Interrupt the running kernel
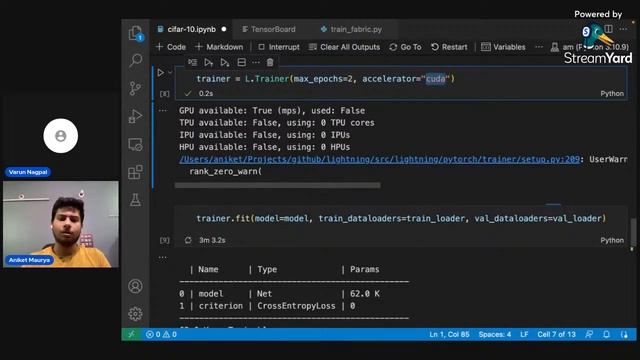The image size is (640, 360). [x=279, y=47]
